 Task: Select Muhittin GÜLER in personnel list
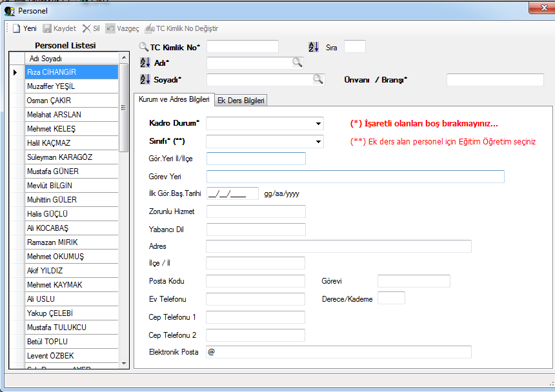point(72,200)
